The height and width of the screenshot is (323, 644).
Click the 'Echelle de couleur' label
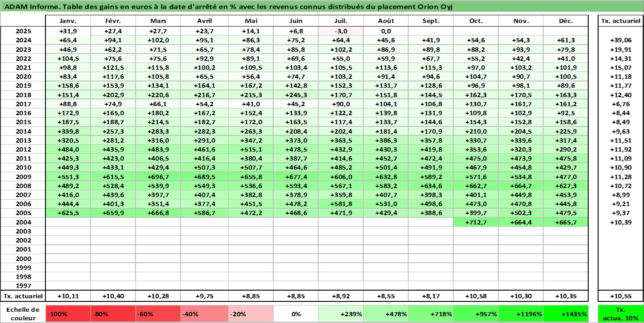[23, 314]
